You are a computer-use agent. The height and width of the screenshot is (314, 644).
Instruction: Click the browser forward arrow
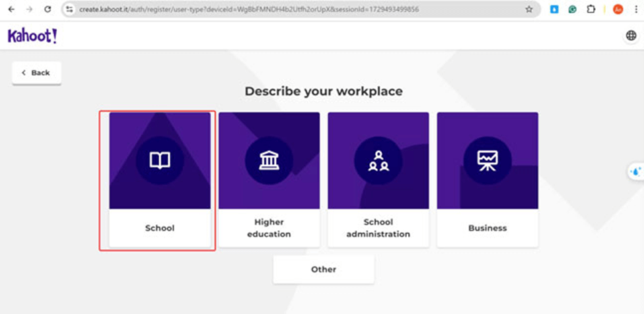click(29, 9)
